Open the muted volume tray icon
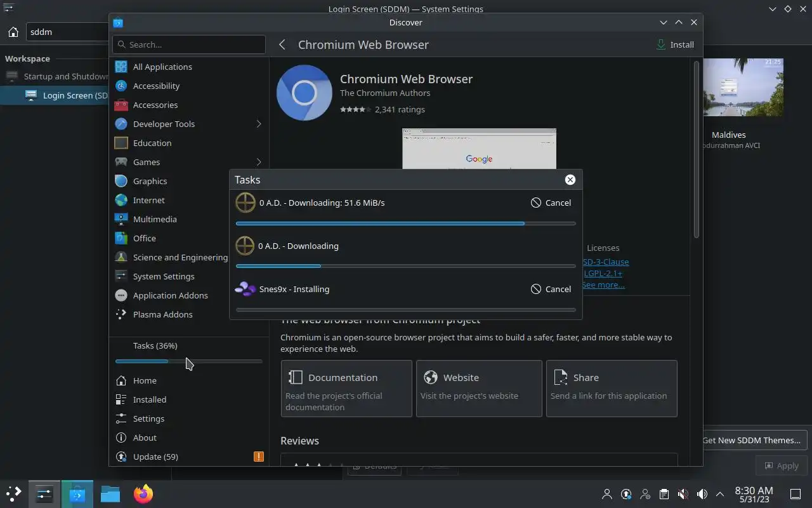Screen dimensions: 812x508 (683, 494)
